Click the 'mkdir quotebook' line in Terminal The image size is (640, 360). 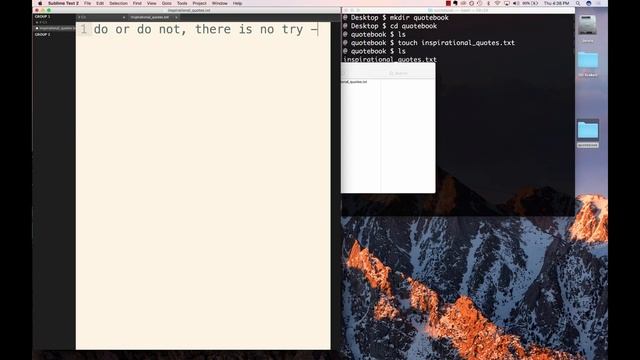tap(396, 18)
